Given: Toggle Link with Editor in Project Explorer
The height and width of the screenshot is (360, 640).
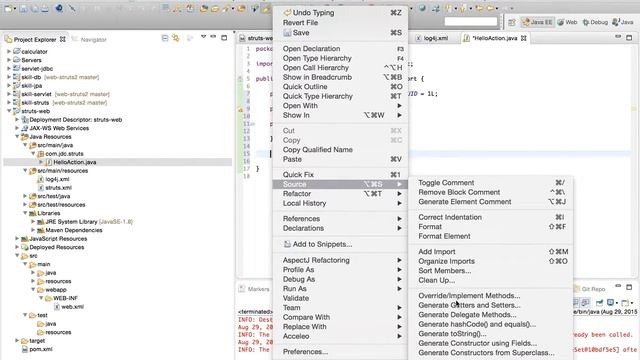Looking at the screenshot, I should click(x=176, y=38).
